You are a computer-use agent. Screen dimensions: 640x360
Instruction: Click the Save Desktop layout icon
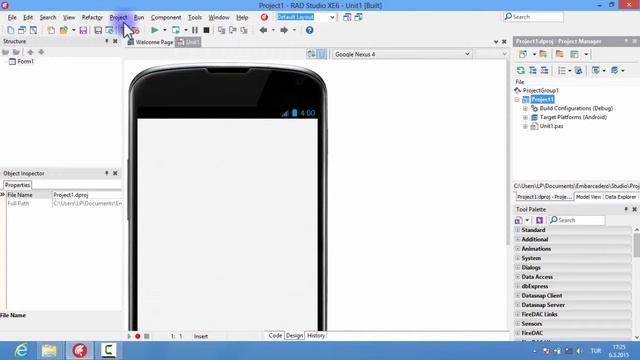pyautogui.click(x=347, y=17)
